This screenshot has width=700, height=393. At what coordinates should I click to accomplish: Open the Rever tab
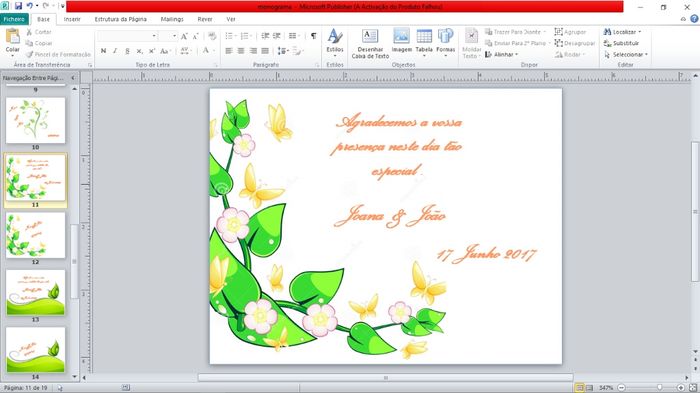coord(205,19)
